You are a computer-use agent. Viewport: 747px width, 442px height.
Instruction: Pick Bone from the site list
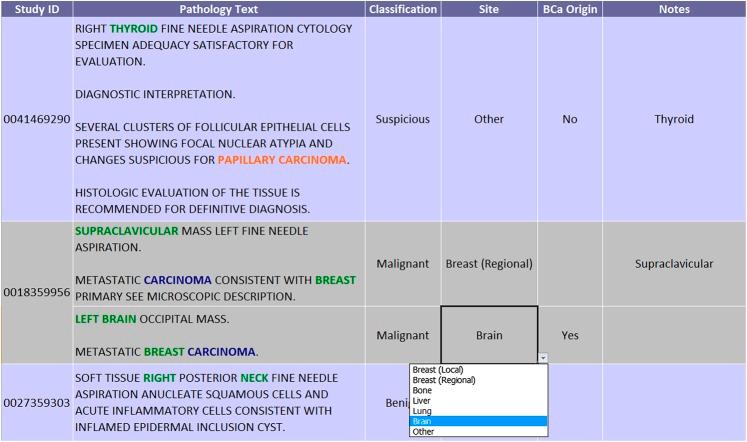tap(479, 390)
